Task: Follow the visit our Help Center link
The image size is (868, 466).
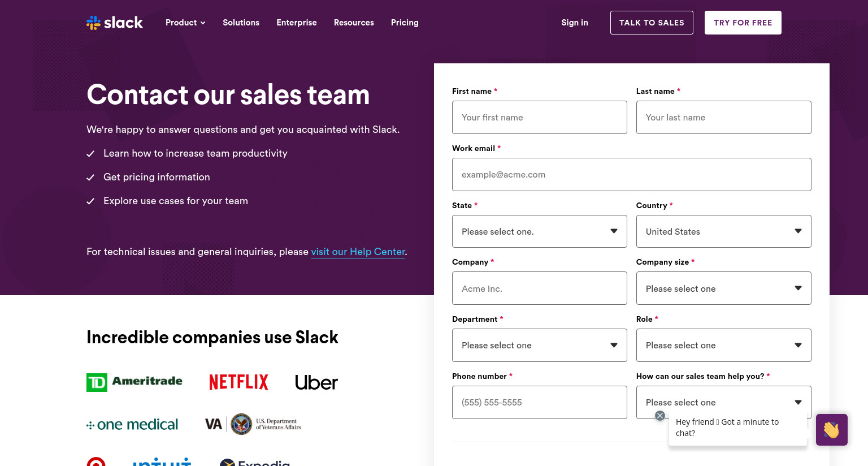Action: (x=358, y=252)
